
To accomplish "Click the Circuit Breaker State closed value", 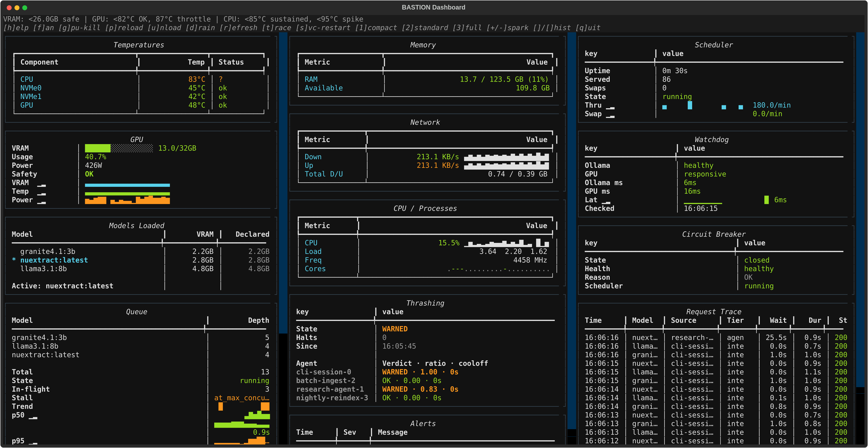I will coord(757,260).
